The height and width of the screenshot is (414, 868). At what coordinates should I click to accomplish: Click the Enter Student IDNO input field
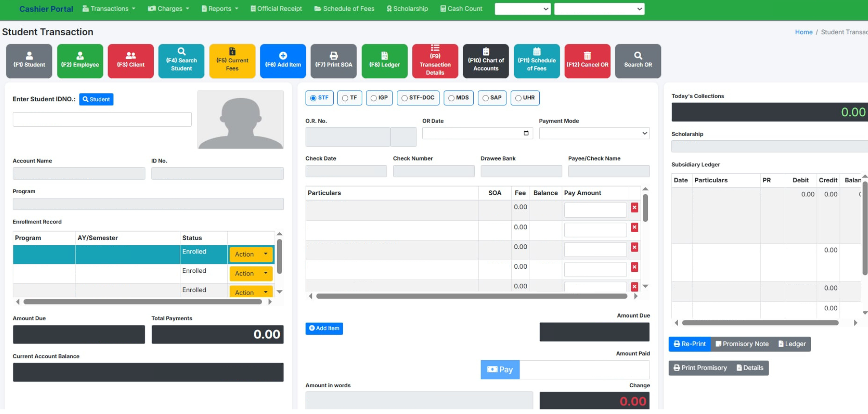102,119
